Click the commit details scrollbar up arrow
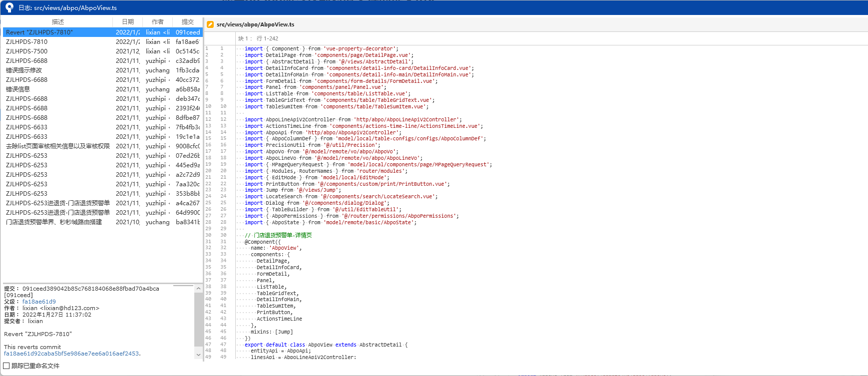868x376 pixels. (x=198, y=289)
